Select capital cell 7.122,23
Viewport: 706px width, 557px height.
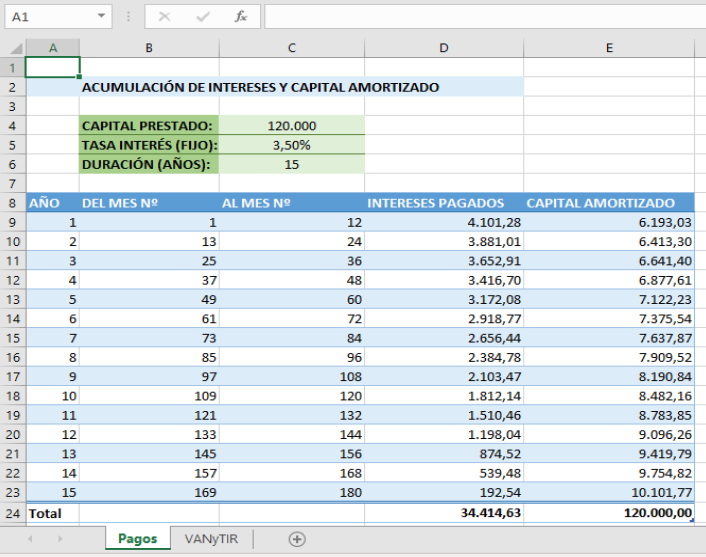click(x=609, y=300)
